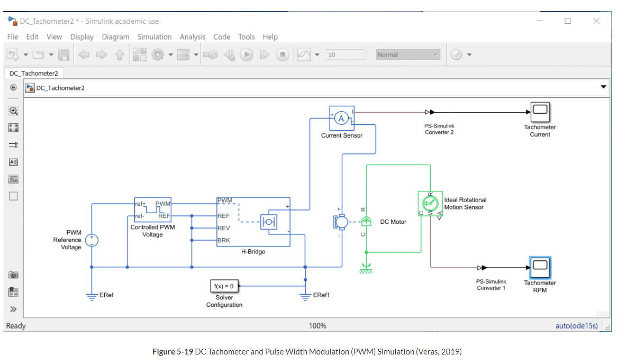The height and width of the screenshot is (364, 627).
Task: Select the Zoom In palette tool
Action: tap(13, 111)
